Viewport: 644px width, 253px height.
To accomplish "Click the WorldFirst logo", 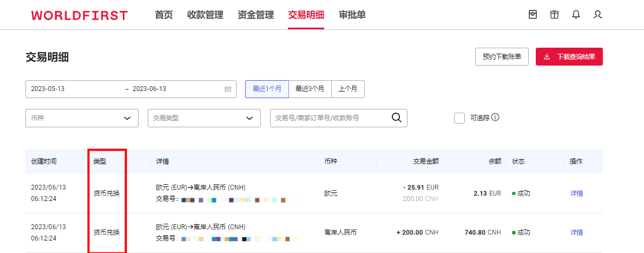I will click(80, 15).
